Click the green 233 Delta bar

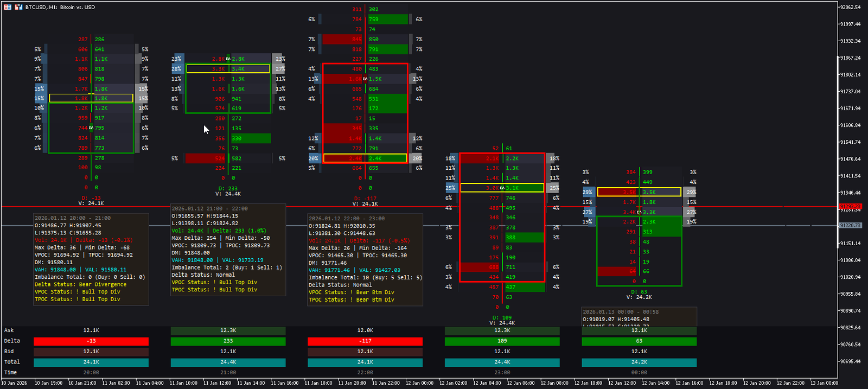[228, 341]
